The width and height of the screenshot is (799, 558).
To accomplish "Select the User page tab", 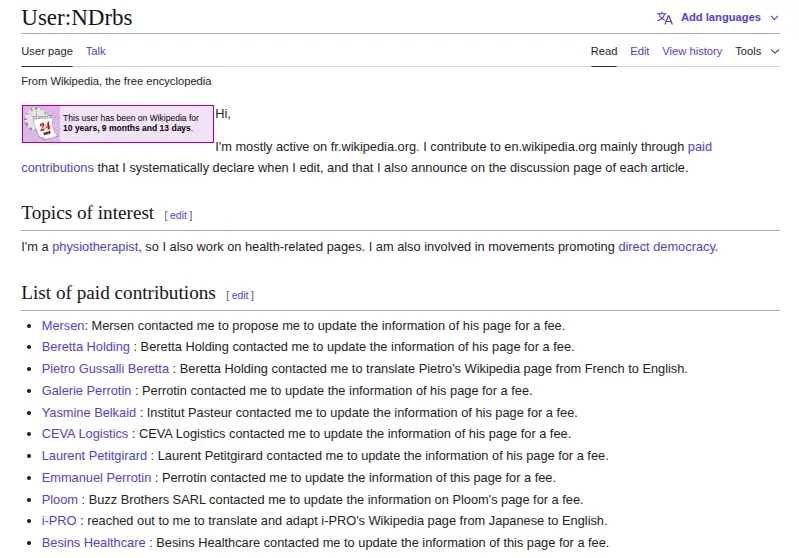I will [47, 51].
